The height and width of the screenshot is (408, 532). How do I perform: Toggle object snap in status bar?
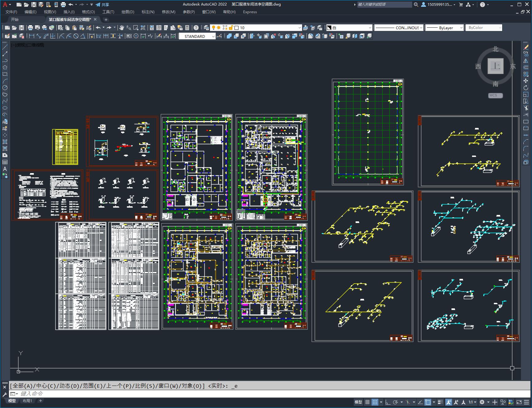[428, 402]
